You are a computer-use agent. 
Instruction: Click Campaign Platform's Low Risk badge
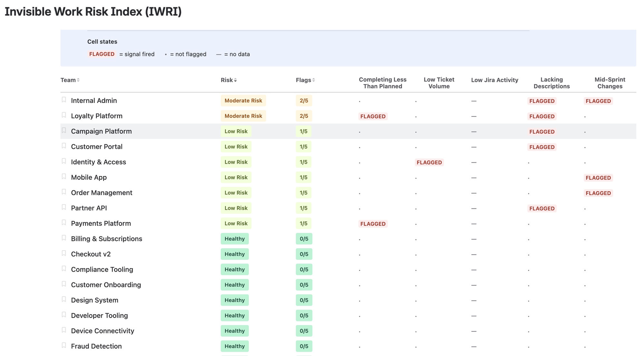(236, 131)
